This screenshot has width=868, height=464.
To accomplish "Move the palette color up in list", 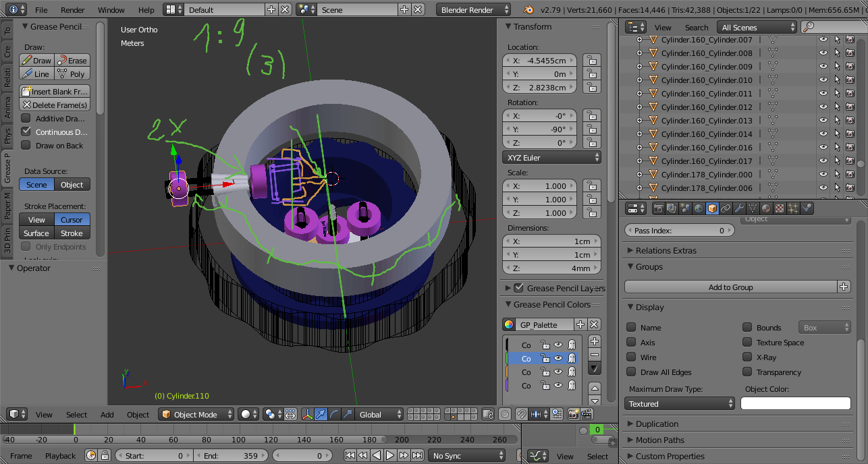I will coord(595,388).
